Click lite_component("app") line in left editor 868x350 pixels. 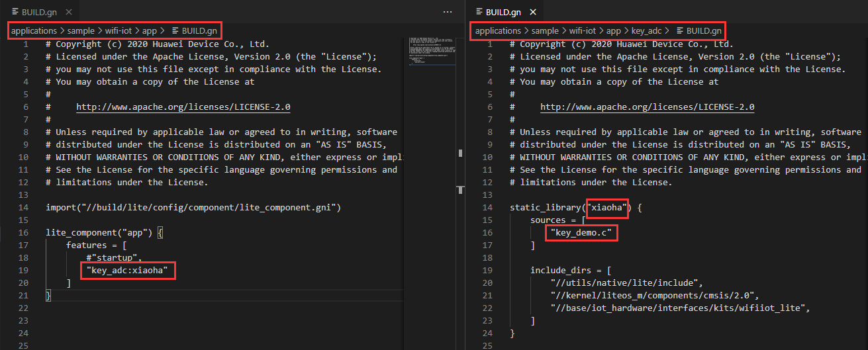pos(105,233)
